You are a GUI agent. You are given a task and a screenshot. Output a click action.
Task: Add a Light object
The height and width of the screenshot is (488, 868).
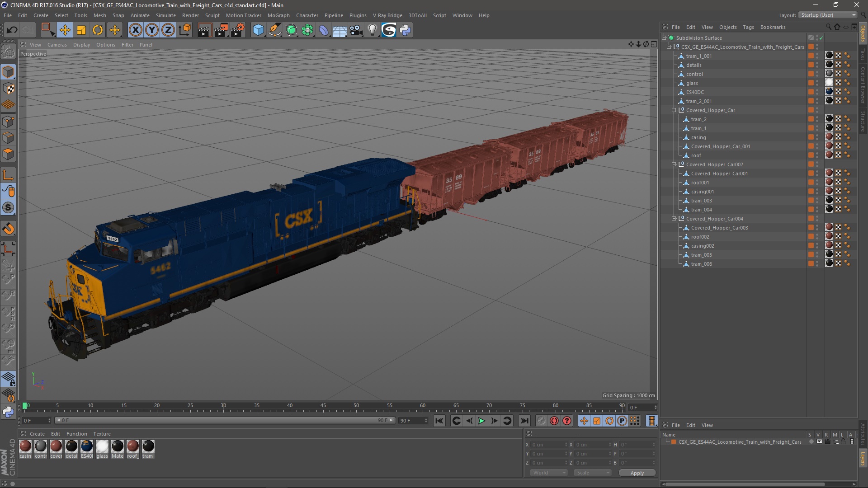[372, 30]
